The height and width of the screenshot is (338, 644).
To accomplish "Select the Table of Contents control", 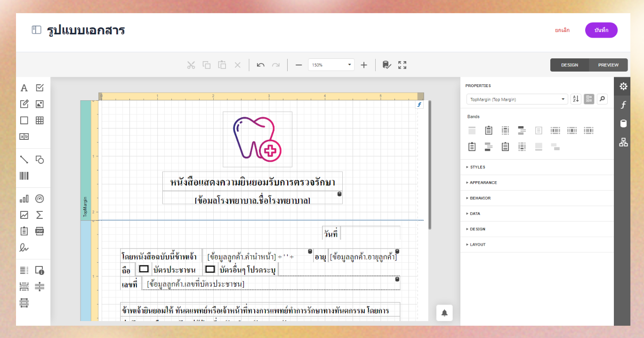I will pyautogui.click(x=24, y=270).
